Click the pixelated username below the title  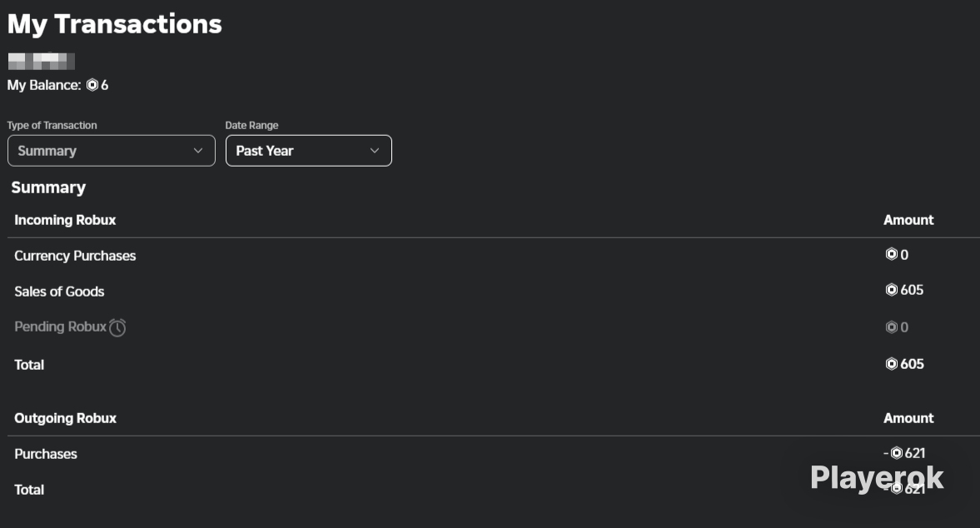(x=42, y=61)
